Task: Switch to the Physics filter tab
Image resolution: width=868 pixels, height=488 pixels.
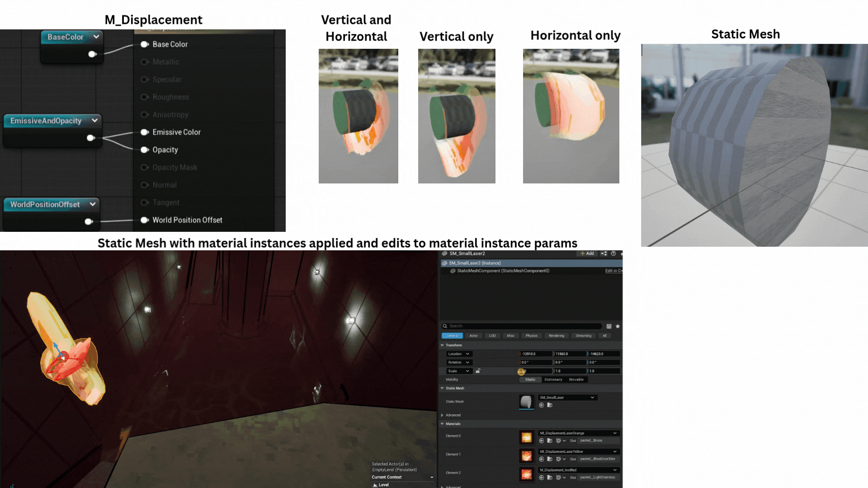Action: tap(531, 336)
